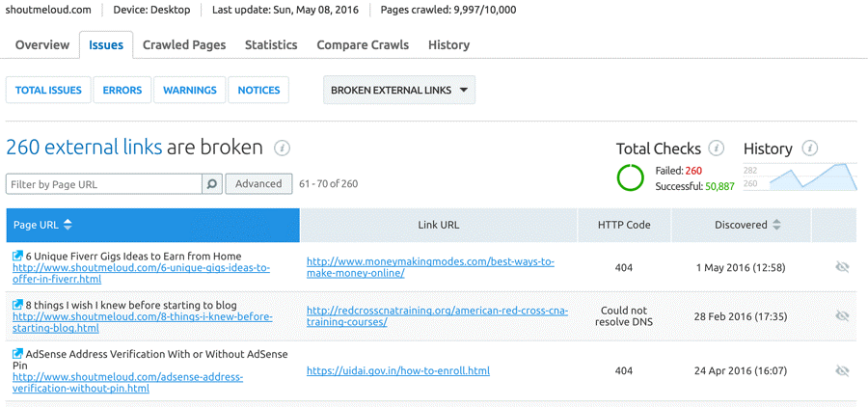Click the Advanced filter button
Viewport: 868px width, 407px height.
click(x=258, y=184)
